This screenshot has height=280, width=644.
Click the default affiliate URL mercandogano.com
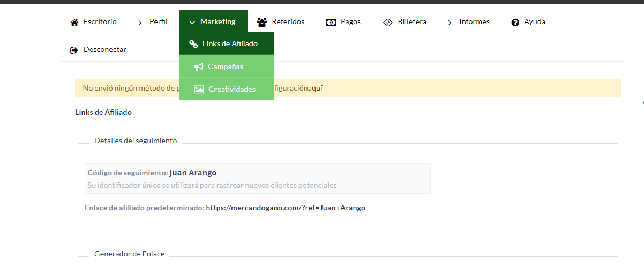286,208
